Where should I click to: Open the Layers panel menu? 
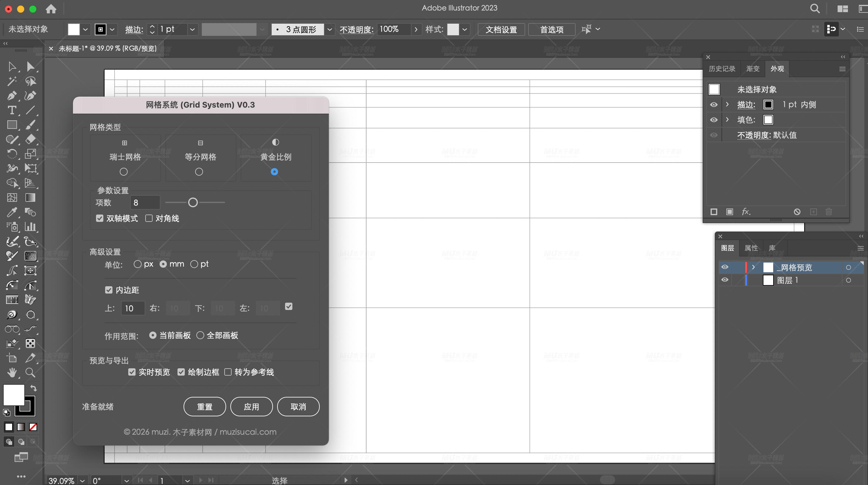click(x=860, y=248)
